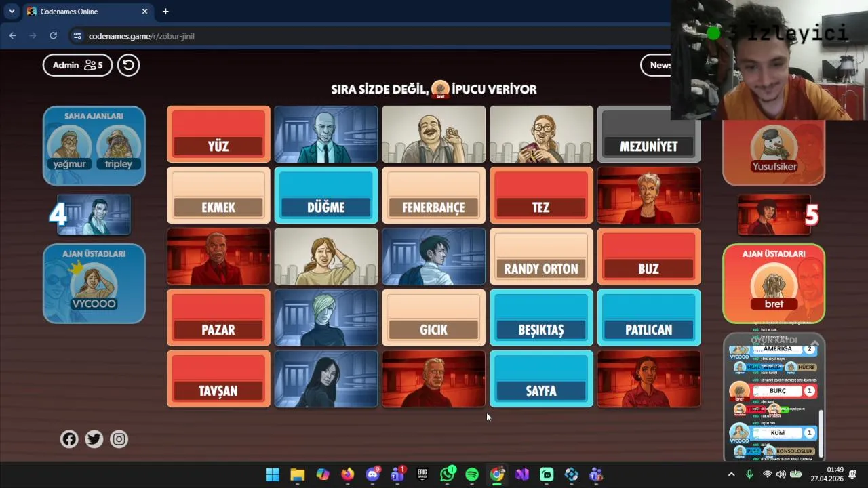Select the TAVŞAN card
The height and width of the screenshot is (488, 868).
(x=218, y=379)
